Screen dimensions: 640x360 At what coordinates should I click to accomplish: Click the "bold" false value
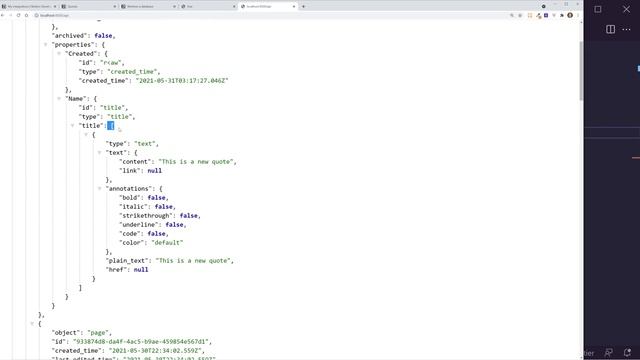(156, 198)
